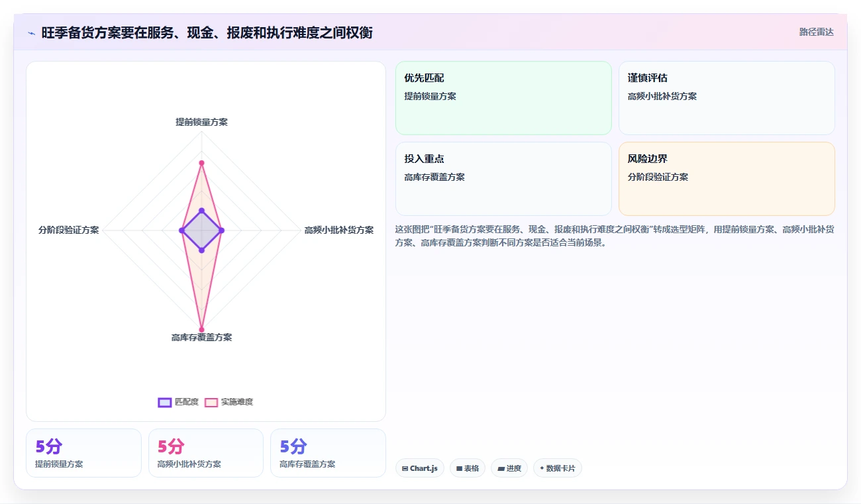Select the 谨慎评估 card
Image resolution: width=861 pixels, height=504 pixels.
click(727, 98)
